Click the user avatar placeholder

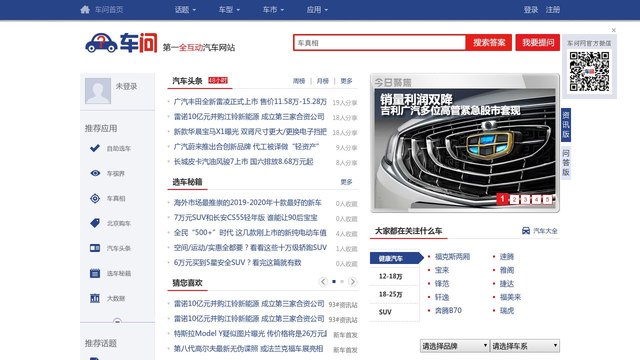[98, 91]
